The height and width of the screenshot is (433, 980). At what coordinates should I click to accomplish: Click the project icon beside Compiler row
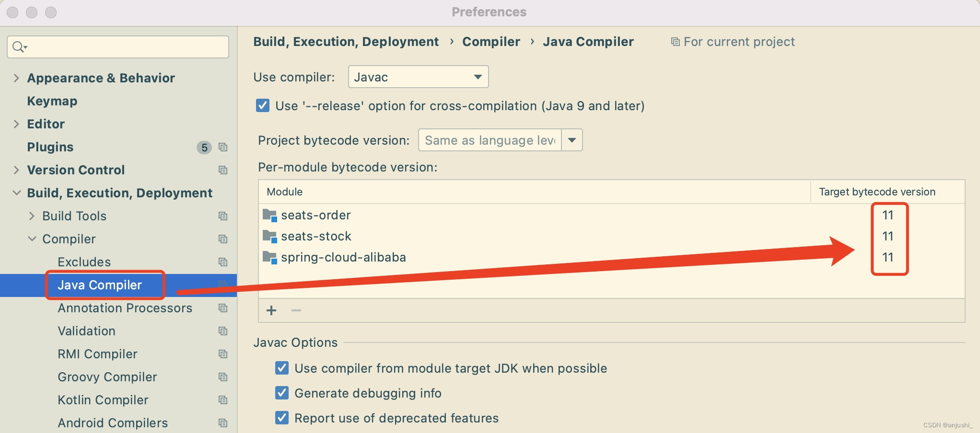point(223,239)
